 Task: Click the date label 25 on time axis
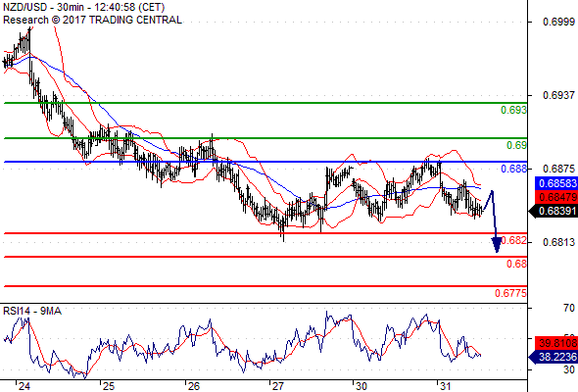tap(109, 386)
